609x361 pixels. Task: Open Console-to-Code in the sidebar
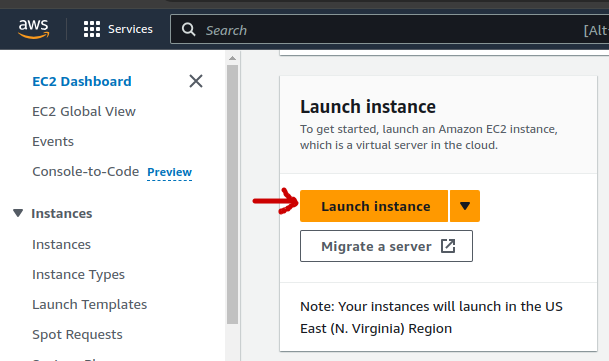85,171
